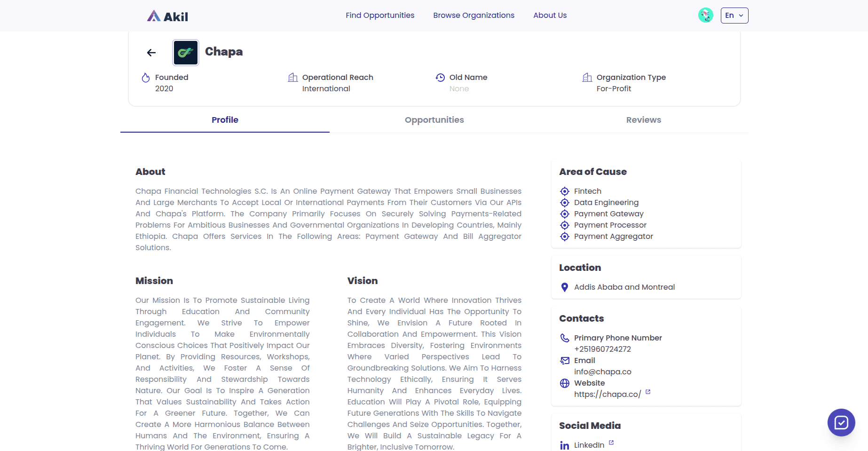Switch to the Reviews tab

(644, 120)
